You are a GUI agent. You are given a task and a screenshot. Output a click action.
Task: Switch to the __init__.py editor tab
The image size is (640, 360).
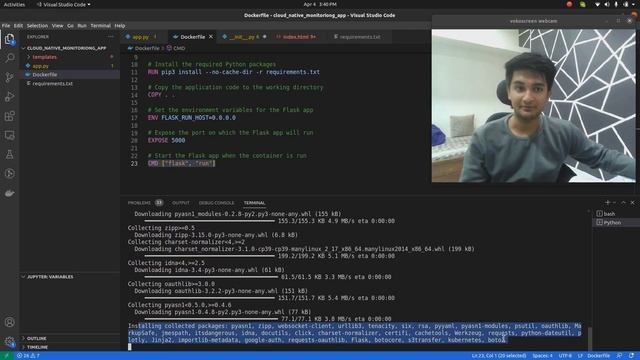pos(244,37)
